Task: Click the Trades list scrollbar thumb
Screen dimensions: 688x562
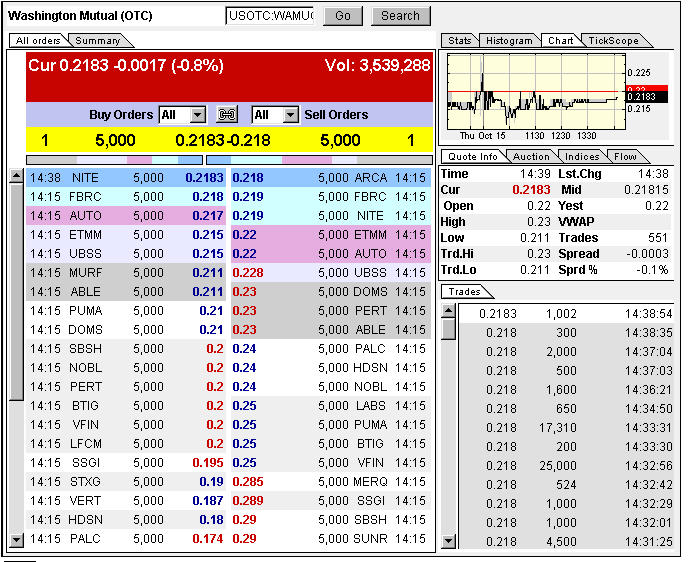Action: pyautogui.click(x=448, y=329)
